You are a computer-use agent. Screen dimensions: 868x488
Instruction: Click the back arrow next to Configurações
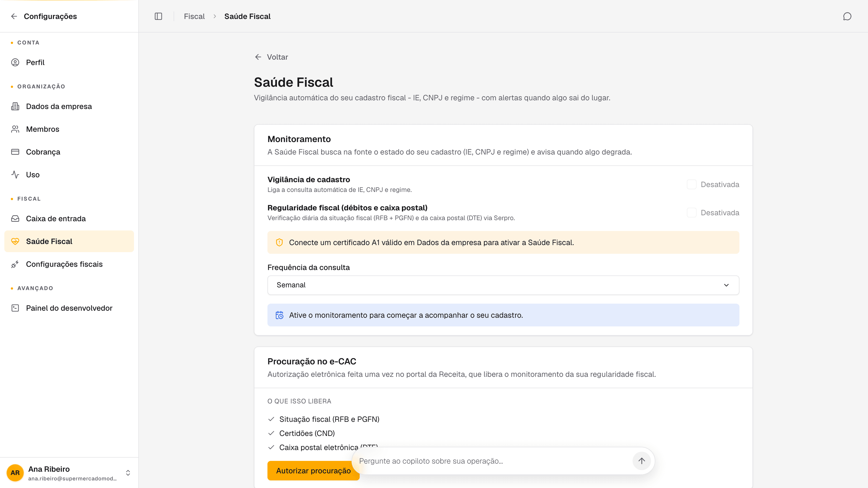14,16
